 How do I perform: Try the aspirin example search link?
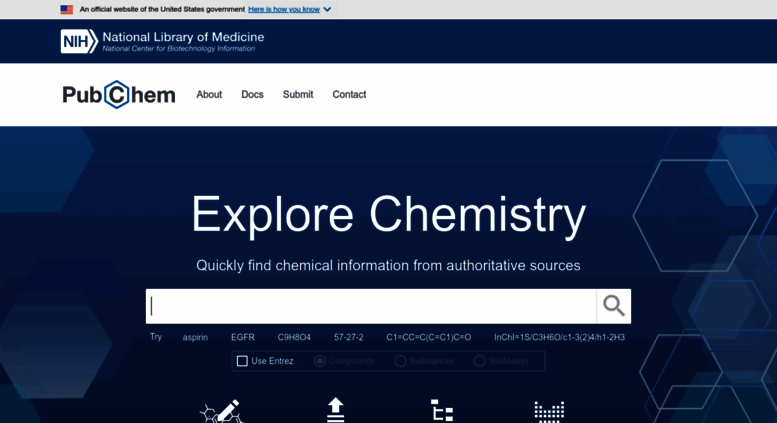pyautogui.click(x=195, y=338)
